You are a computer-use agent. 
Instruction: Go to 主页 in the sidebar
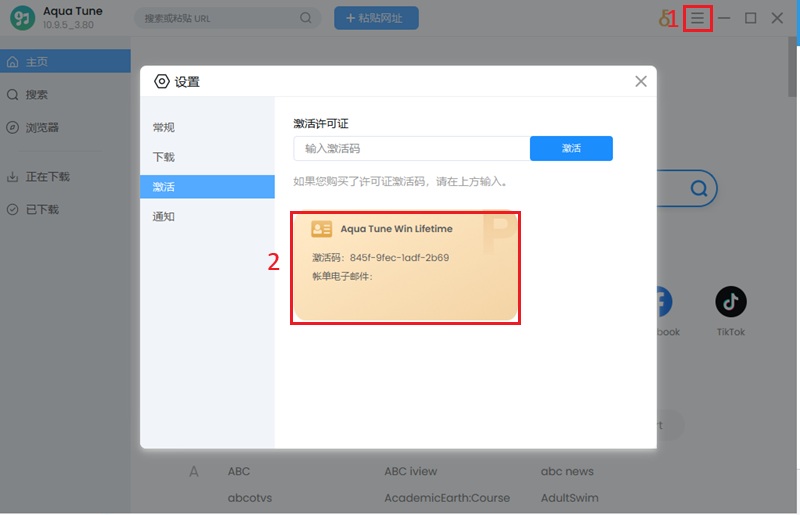(65, 61)
